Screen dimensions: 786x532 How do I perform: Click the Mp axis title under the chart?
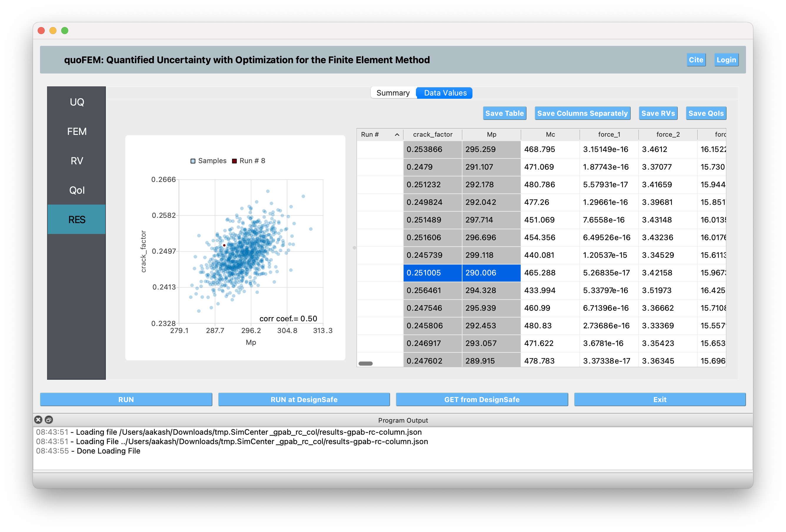pyautogui.click(x=251, y=342)
